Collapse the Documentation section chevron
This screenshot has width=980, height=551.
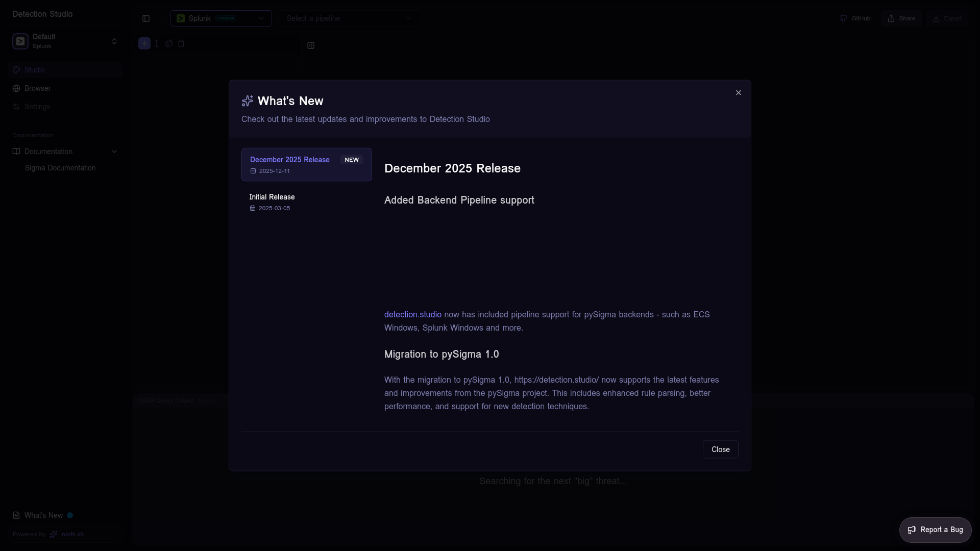click(114, 152)
